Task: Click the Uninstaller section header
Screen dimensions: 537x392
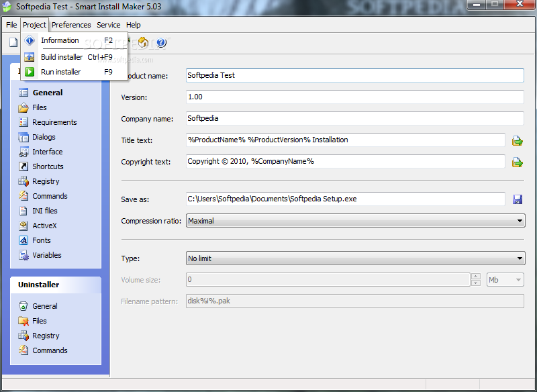Action: (x=56, y=285)
